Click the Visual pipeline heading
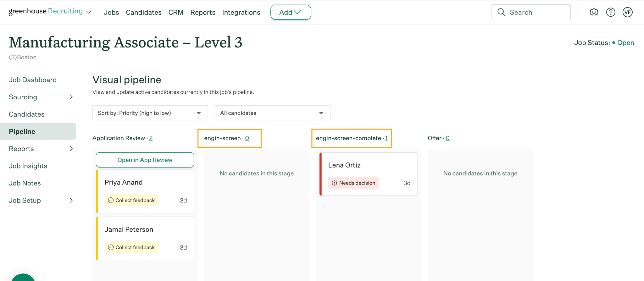The height and width of the screenshot is (281, 644). 127,80
